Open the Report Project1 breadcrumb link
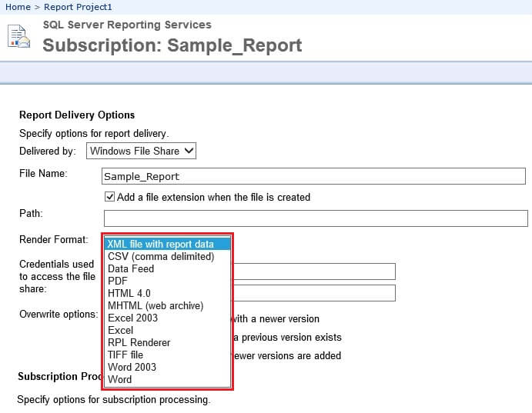The height and width of the screenshot is (413, 532). [x=78, y=7]
